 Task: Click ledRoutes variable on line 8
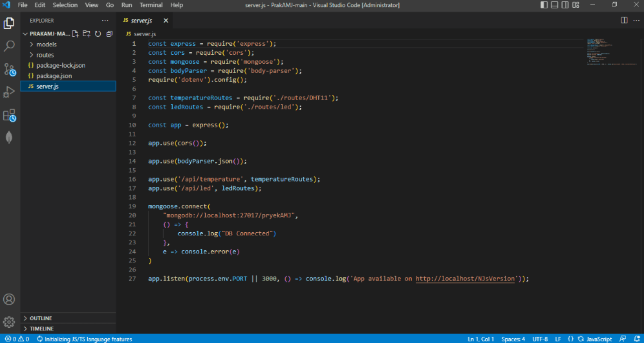(x=187, y=107)
